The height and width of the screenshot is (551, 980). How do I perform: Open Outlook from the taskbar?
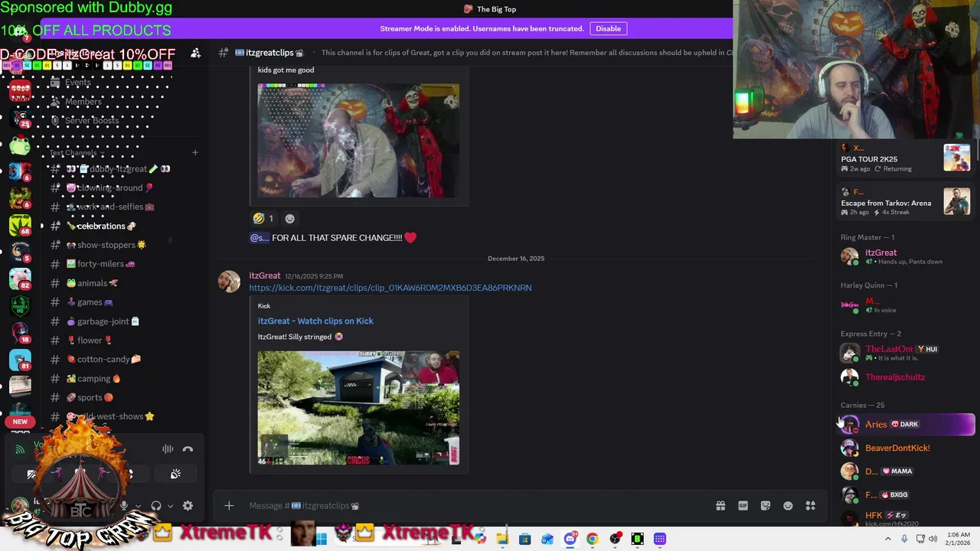pos(547,540)
